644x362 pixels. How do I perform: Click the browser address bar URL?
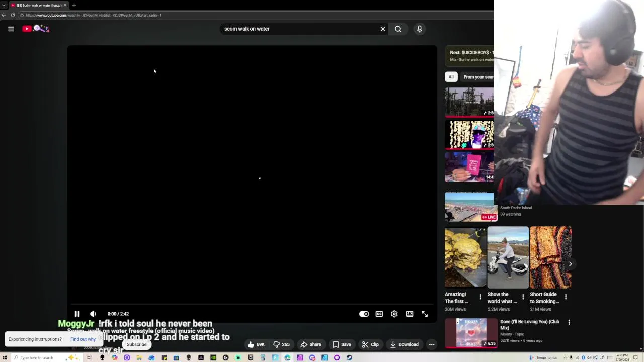(x=94, y=15)
